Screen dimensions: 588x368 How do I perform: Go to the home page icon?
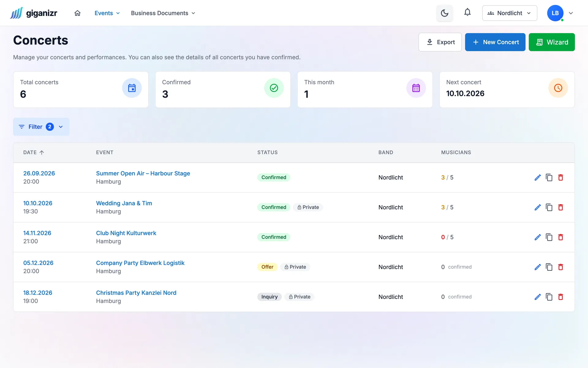77,13
